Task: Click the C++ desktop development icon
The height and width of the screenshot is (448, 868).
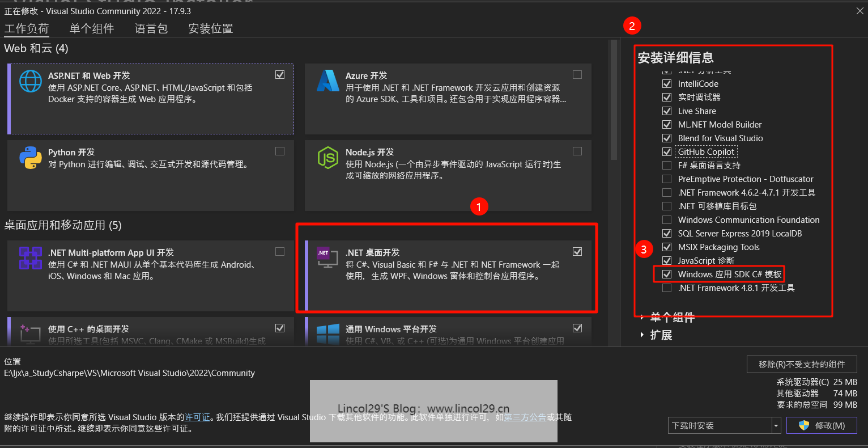Action: 31,333
